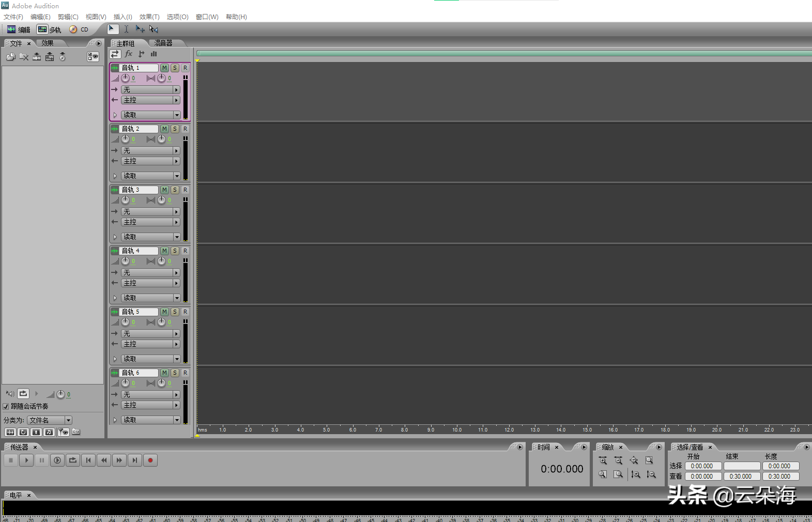812x522 pixels.
Task: Open the 效果(T) menu
Action: (x=149, y=17)
